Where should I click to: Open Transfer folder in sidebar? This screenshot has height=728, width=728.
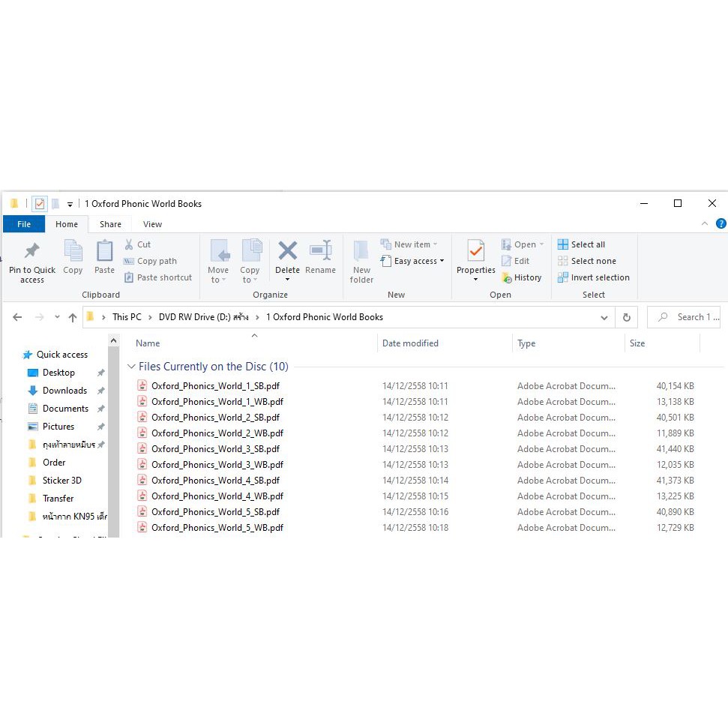pyautogui.click(x=50, y=499)
